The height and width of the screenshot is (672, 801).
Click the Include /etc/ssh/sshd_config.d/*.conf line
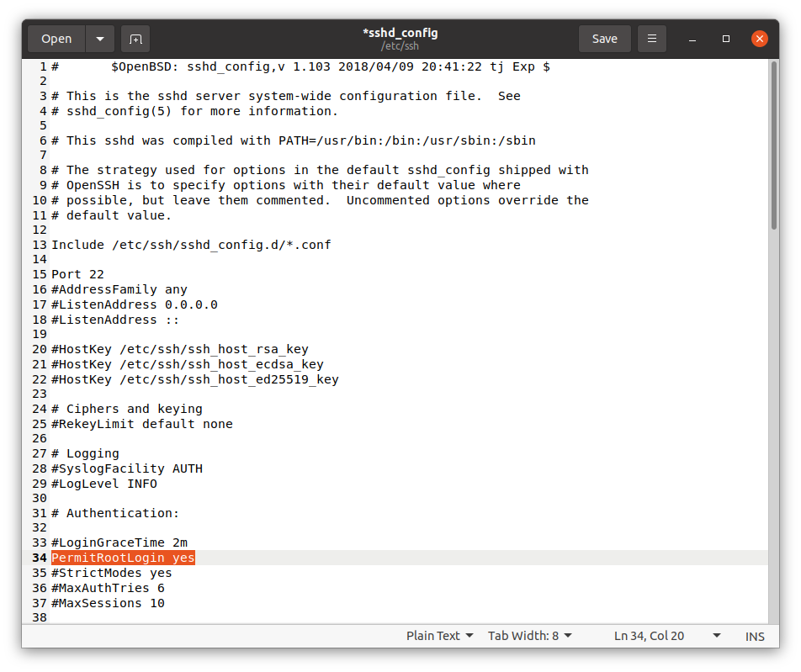pos(191,245)
